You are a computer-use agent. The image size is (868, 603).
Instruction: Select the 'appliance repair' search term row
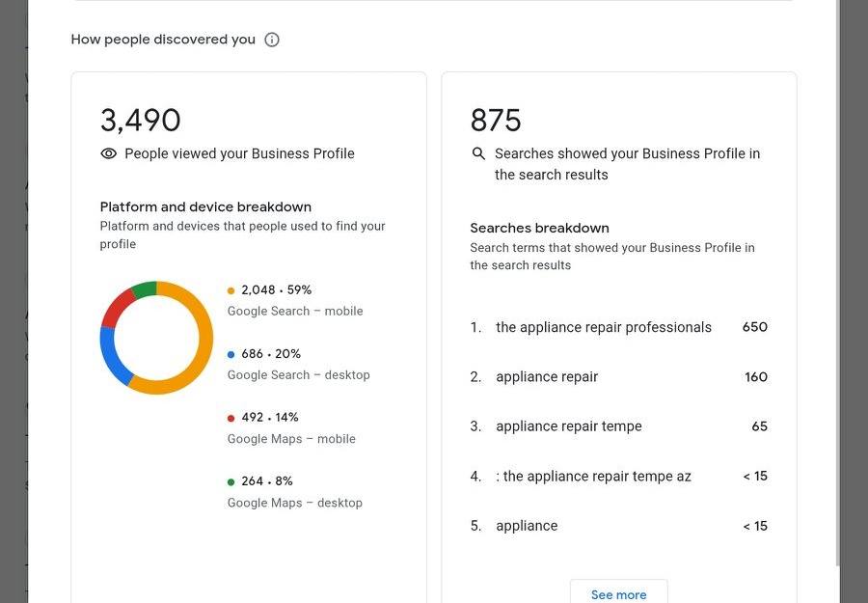pos(547,377)
